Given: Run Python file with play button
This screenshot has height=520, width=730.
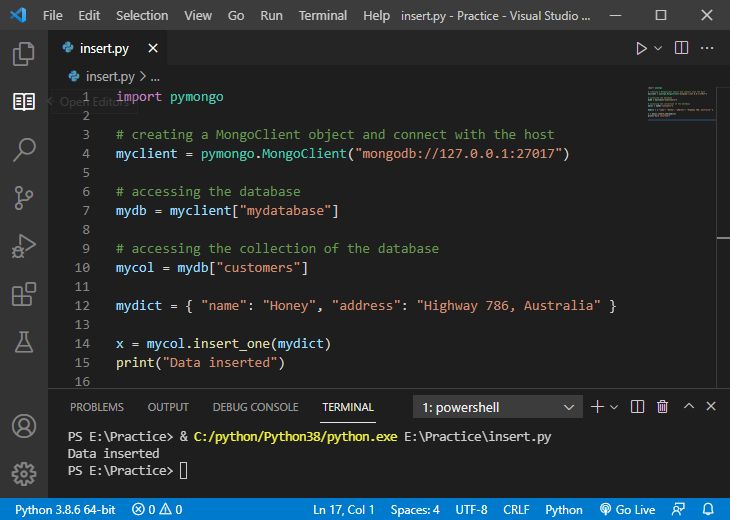Looking at the screenshot, I should 641,48.
